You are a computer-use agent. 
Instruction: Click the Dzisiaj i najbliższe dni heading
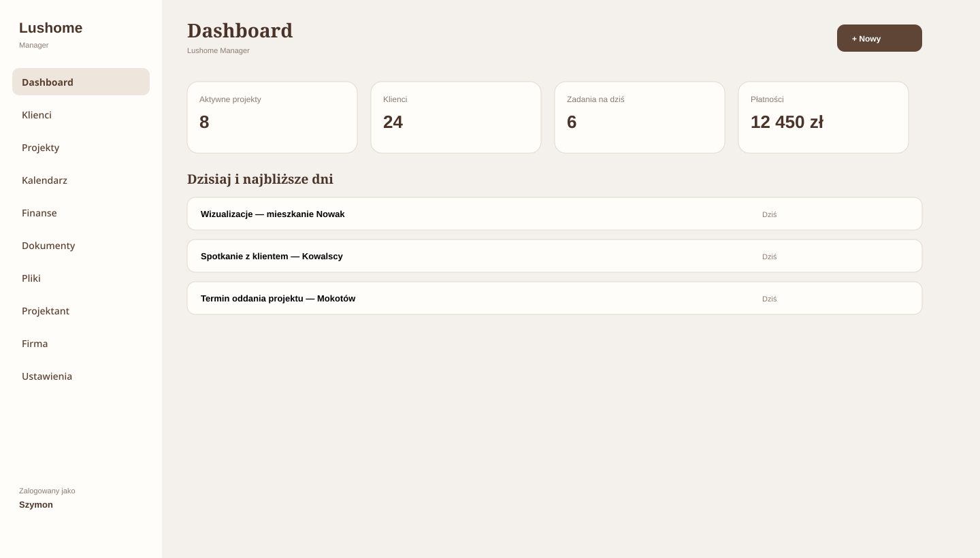(x=260, y=179)
